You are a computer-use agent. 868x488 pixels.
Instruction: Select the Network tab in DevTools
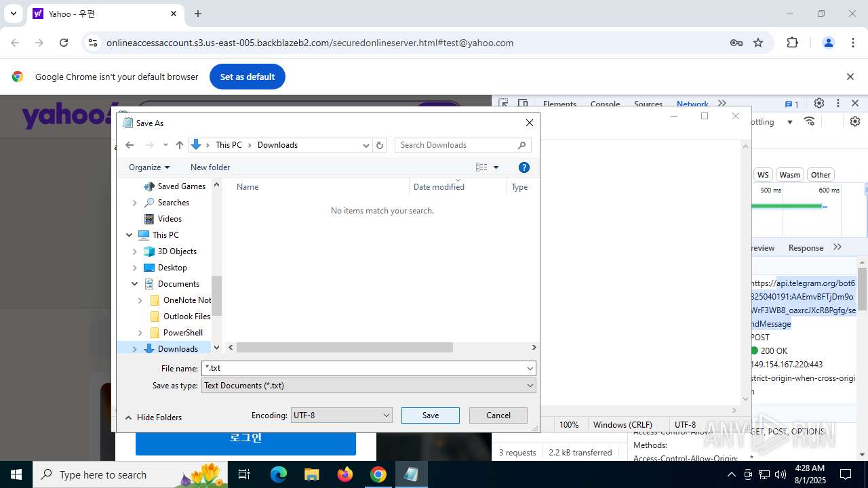coord(692,104)
